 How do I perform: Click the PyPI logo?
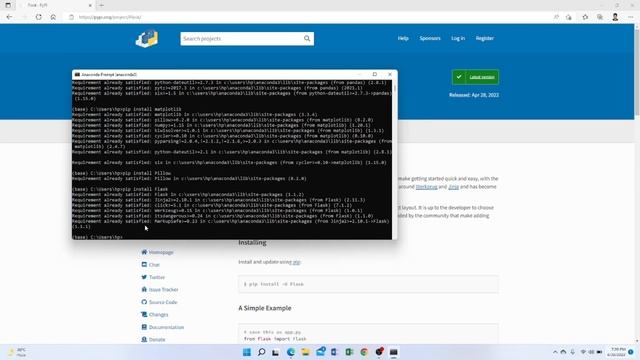point(147,39)
